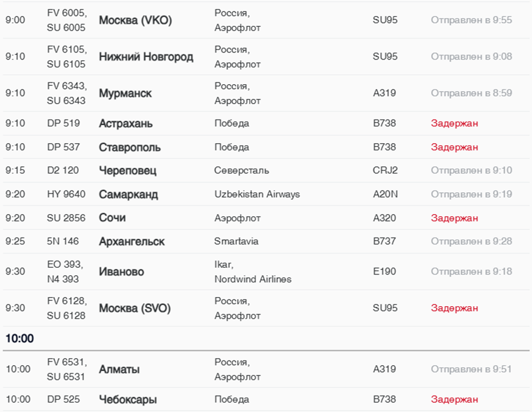532x412 pixels.
Task: Click the Сочи destination link
Action: click(112, 218)
